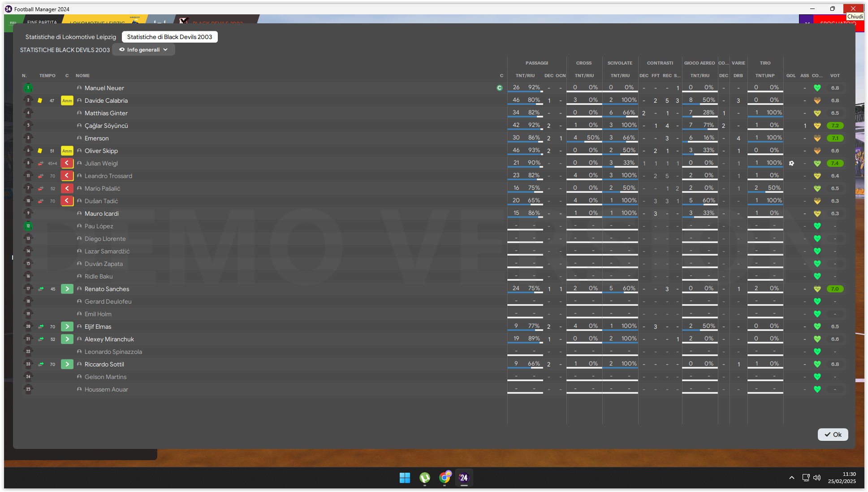Sort the table by VOT column
The width and height of the screenshot is (868, 492).
pos(835,75)
